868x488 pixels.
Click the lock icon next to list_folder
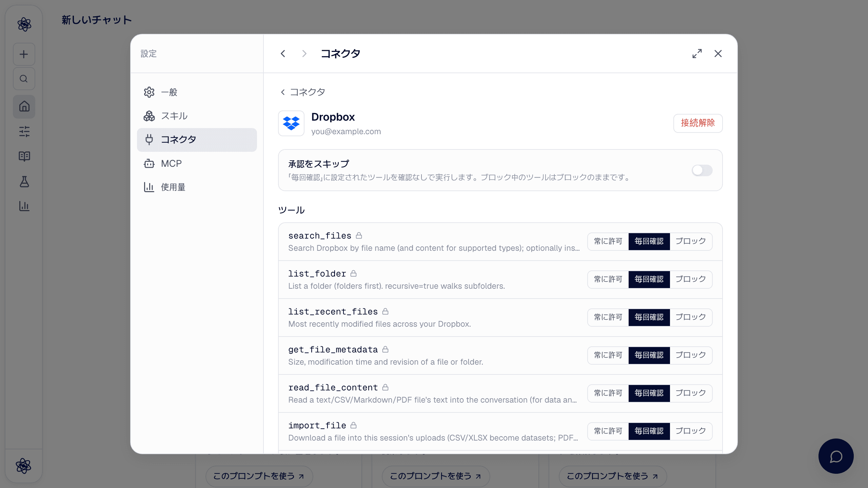pyautogui.click(x=354, y=273)
